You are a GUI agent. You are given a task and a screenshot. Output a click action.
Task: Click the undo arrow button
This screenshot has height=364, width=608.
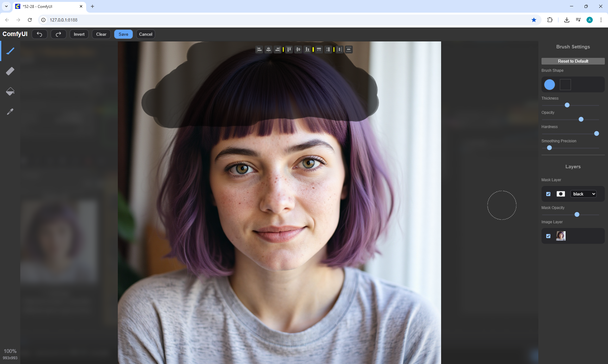40,34
